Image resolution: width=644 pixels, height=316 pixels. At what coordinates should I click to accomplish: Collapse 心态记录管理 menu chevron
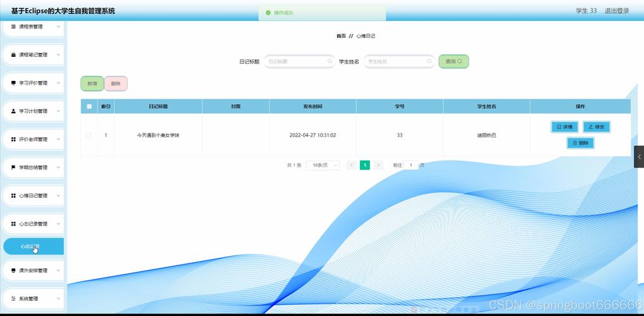58,224
